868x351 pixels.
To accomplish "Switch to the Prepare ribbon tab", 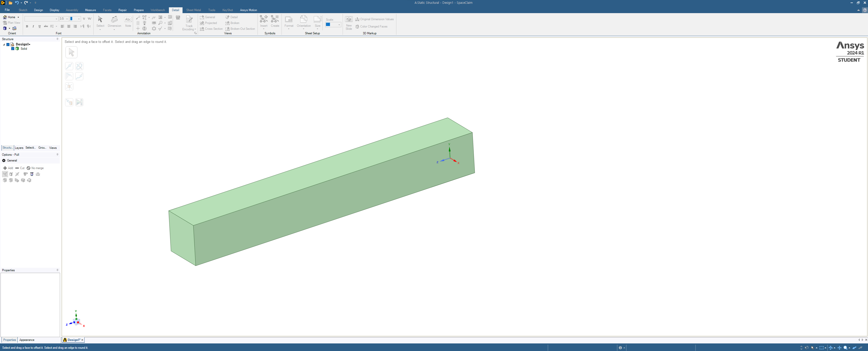I will pos(139,10).
